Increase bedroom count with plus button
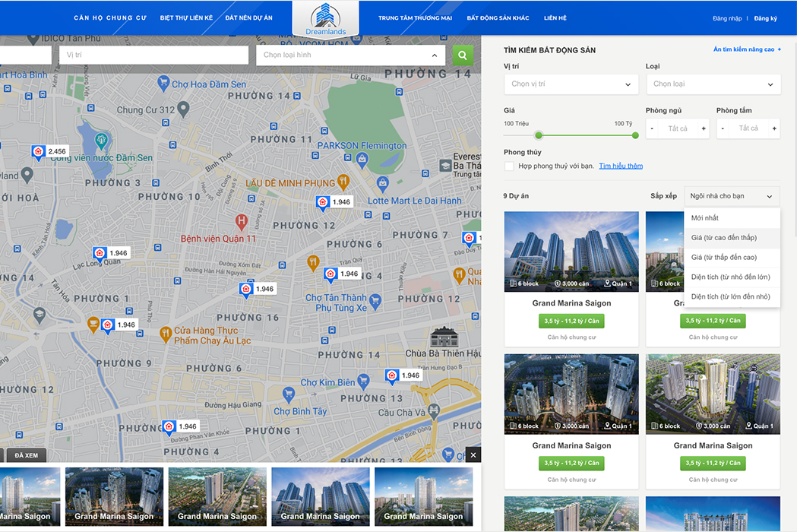797x532 pixels. (x=704, y=128)
